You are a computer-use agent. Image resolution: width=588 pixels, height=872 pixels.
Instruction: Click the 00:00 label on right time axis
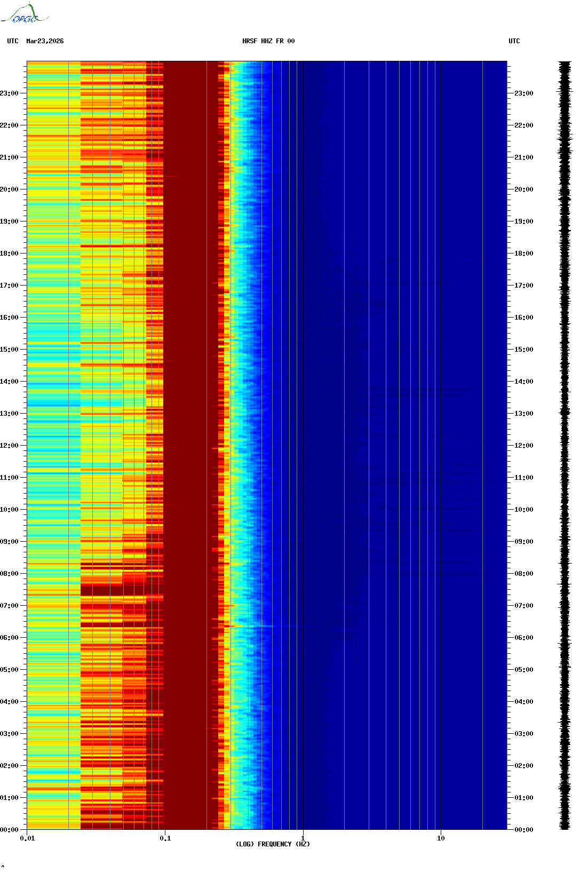[x=524, y=830]
